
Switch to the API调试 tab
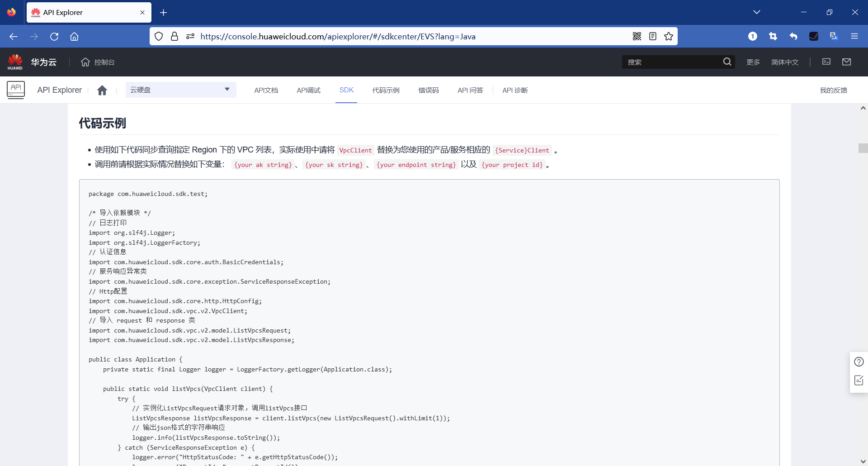pos(309,90)
